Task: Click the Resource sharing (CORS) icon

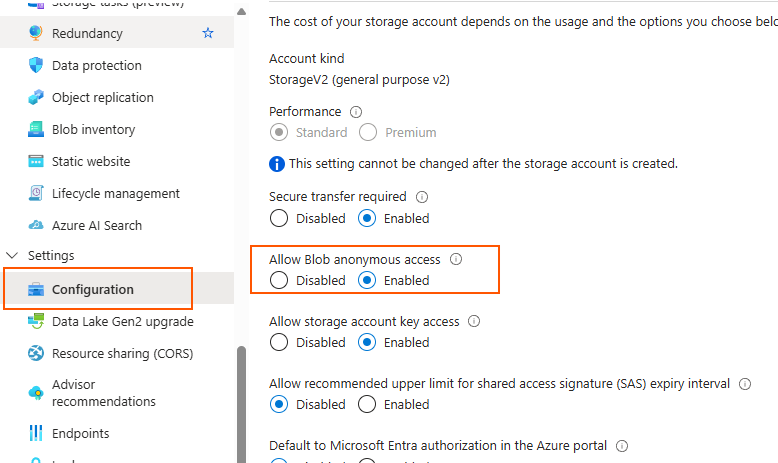Action: click(36, 353)
